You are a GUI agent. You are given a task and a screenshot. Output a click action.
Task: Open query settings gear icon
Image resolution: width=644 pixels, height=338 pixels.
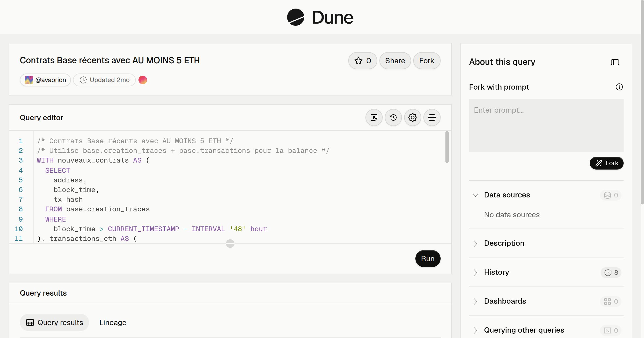coord(413,117)
